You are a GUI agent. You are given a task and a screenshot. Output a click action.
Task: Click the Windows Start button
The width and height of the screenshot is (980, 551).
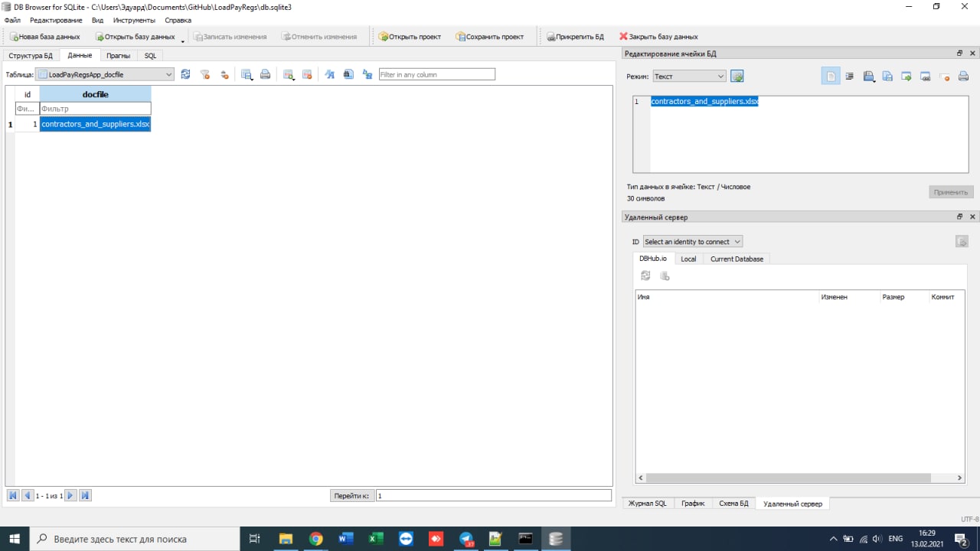pos(14,539)
